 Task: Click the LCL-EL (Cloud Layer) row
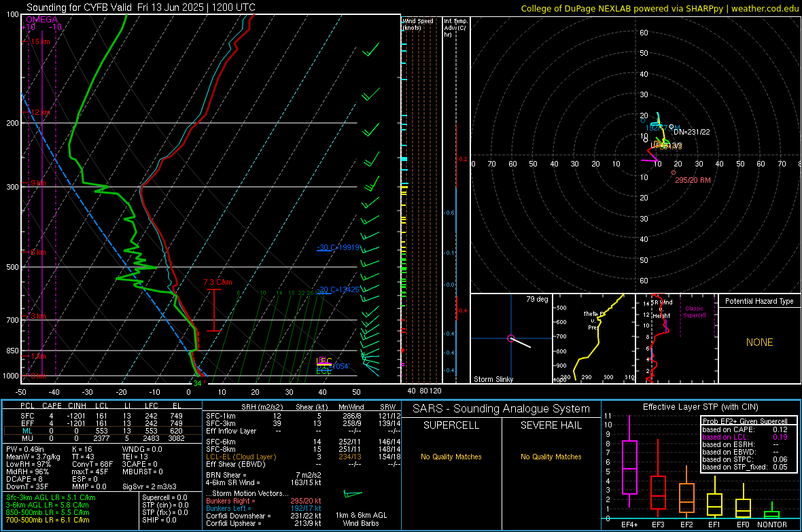(x=303, y=457)
